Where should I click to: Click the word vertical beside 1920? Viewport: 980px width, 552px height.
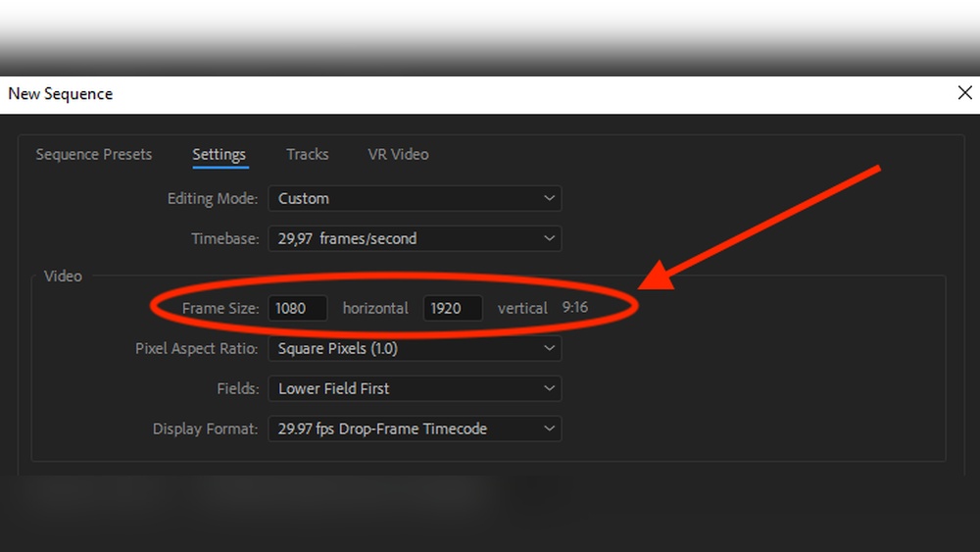[522, 308]
